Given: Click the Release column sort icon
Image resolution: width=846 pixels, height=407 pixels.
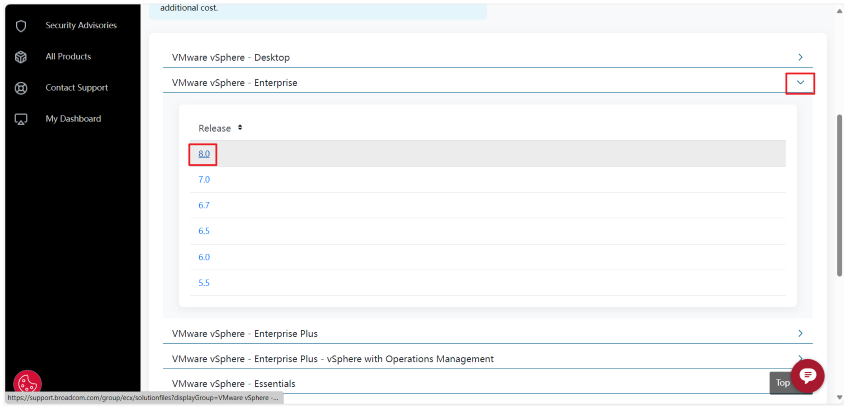Looking at the screenshot, I should (x=240, y=128).
